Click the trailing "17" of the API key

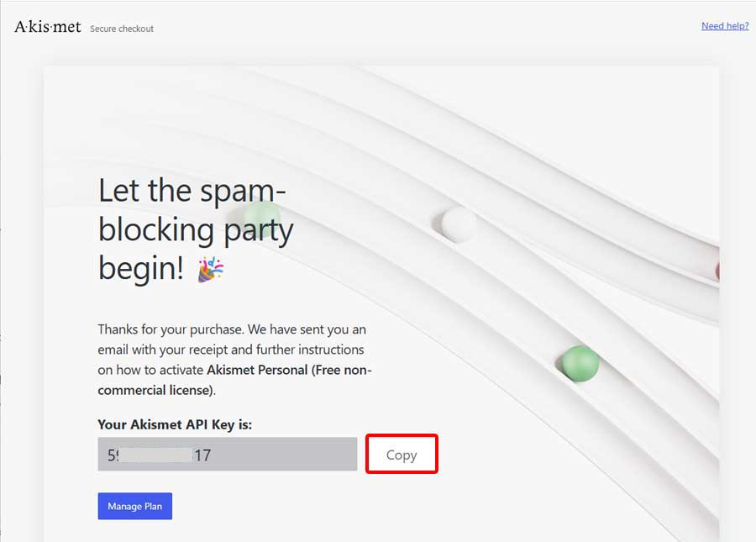tap(202, 455)
